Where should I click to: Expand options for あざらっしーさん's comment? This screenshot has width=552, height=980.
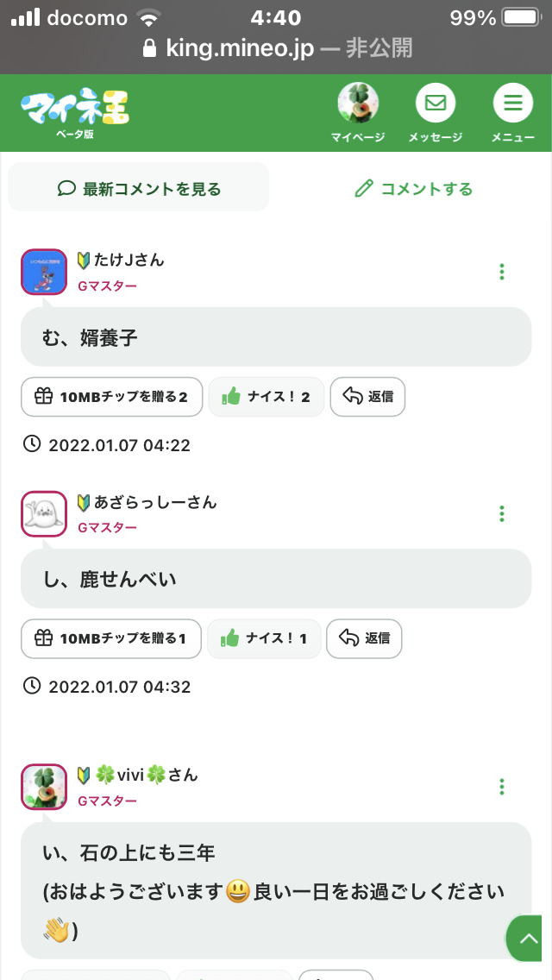pyautogui.click(x=502, y=514)
